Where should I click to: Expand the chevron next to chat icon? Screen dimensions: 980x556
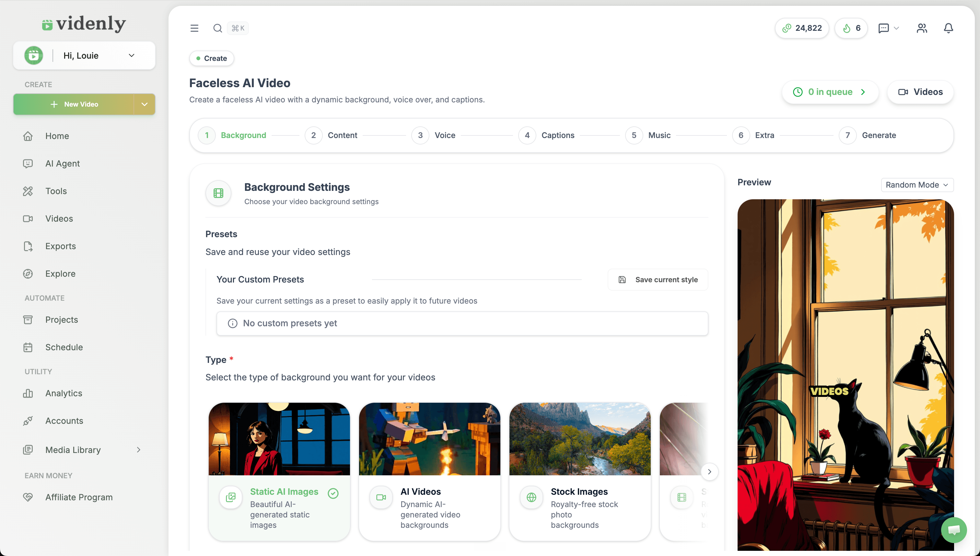[896, 28]
